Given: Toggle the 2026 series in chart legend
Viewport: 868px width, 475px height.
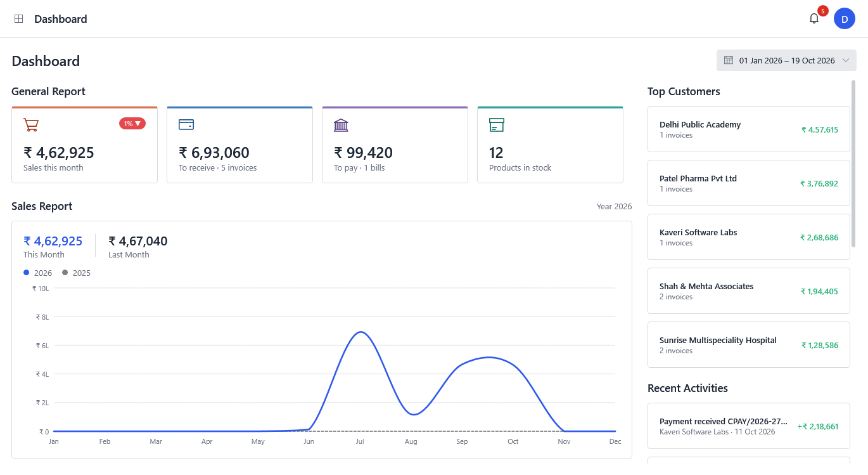Looking at the screenshot, I should tap(39, 273).
